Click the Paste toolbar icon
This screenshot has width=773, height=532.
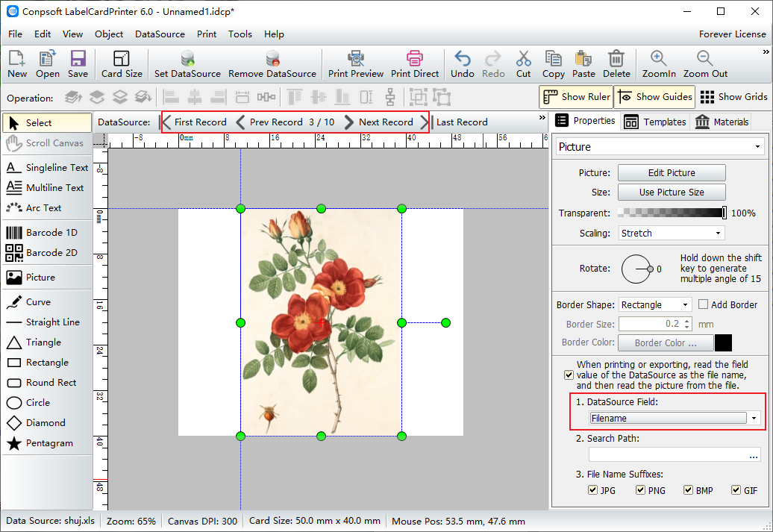583,64
